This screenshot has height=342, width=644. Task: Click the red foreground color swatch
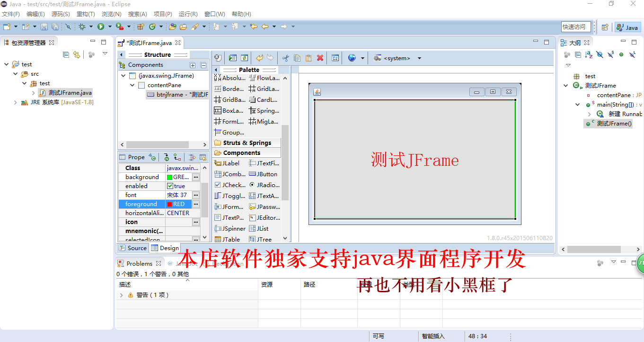(169, 204)
